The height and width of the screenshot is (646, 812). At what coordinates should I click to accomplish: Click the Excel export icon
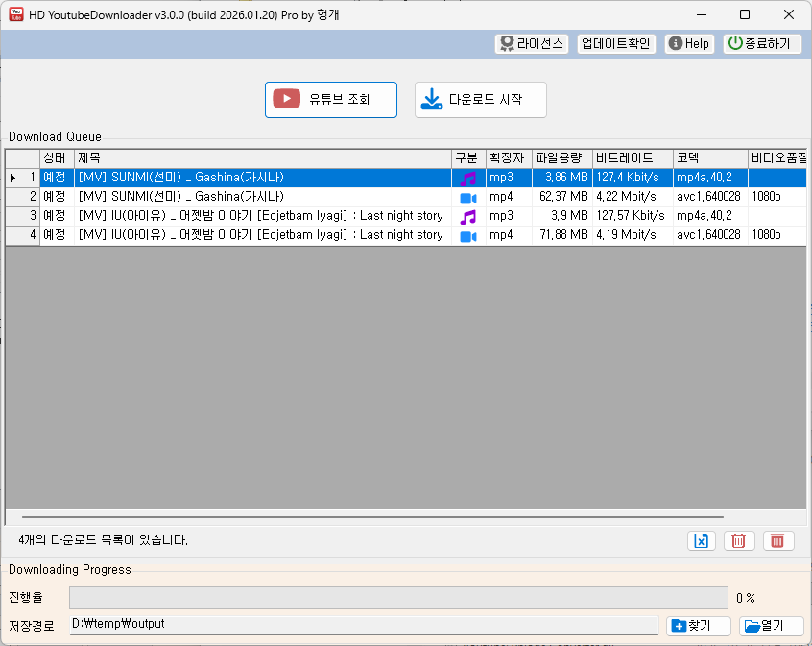point(702,540)
